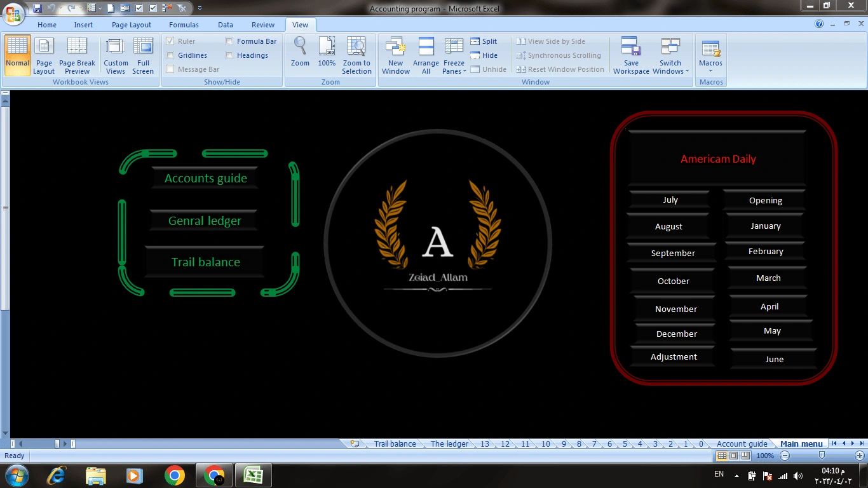Click Americam Daily title box
Screen dimensions: 868x488
click(718, 159)
